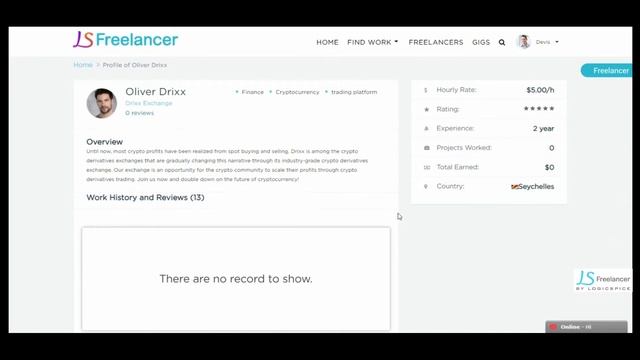Click the Total Earned money icon

[427, 167]
